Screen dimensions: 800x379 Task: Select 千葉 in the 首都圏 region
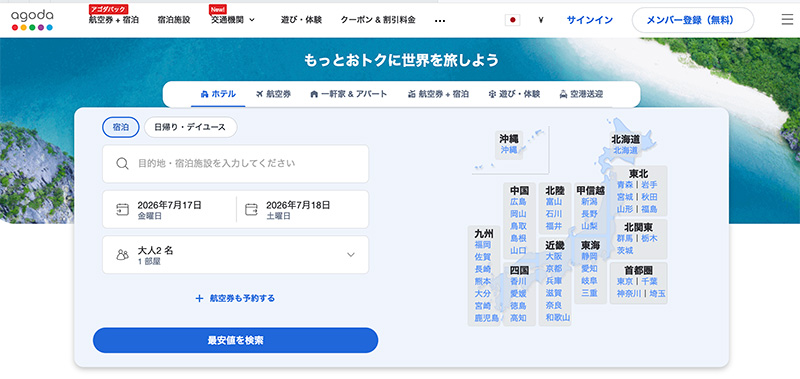pos(649,281)
